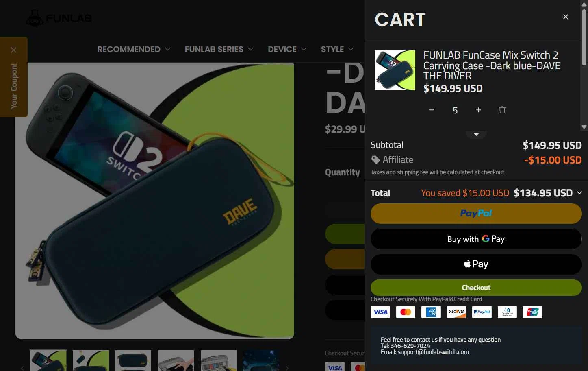Close the cart panel with the X
Viewport: 588px width, 371px height.
click(x=566, y=17)
